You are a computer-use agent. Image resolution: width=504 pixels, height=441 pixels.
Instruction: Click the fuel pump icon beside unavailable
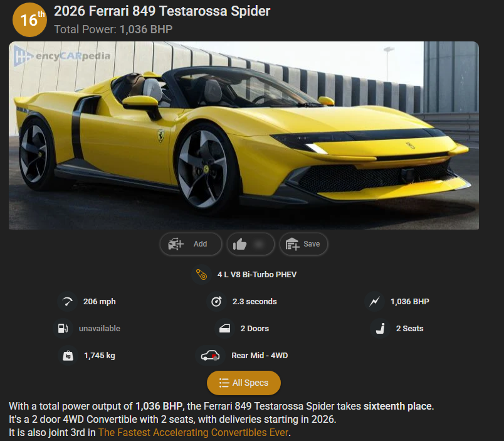(x=63, y=329)
